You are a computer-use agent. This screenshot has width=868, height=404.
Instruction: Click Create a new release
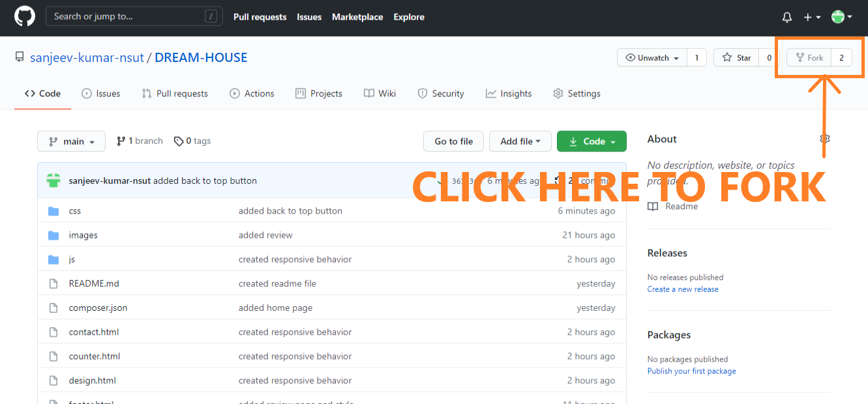click(x=683, y=289)
